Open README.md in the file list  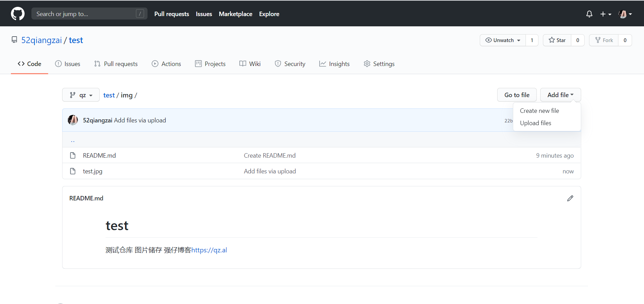click(99, 156)
